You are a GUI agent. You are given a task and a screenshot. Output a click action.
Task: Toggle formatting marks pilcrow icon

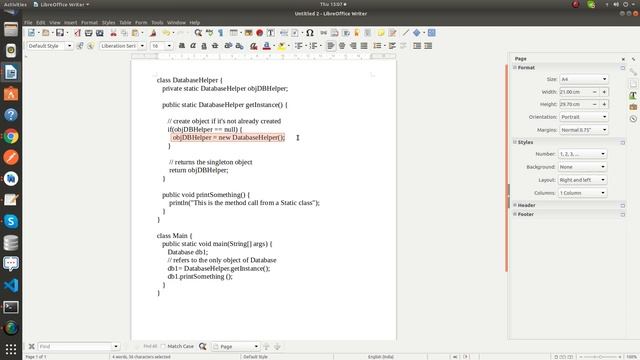221,33
